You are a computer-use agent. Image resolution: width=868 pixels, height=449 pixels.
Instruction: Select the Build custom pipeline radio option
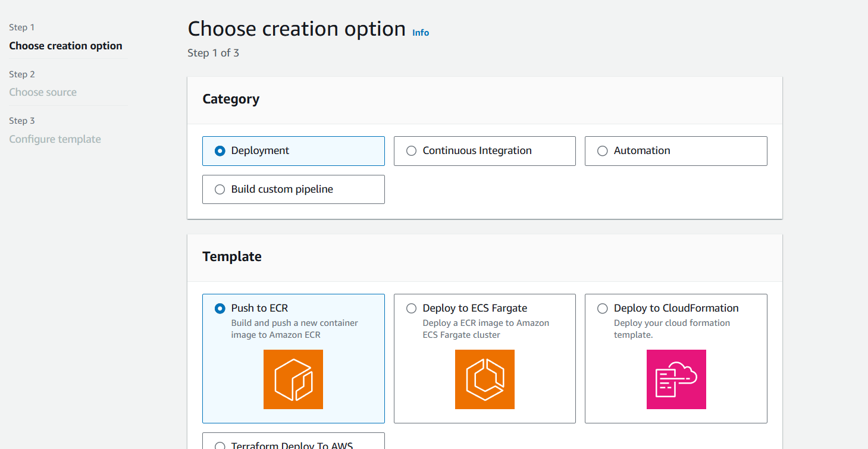coord(220,189)
